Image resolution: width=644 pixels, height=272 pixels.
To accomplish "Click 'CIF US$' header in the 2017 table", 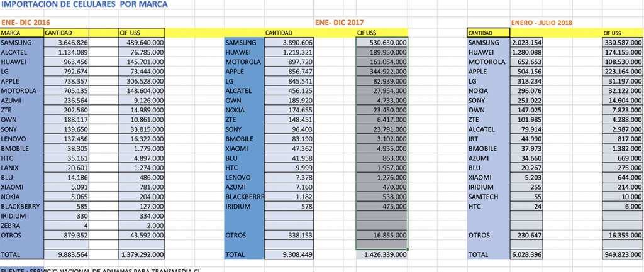I will (x=382, y=33).
